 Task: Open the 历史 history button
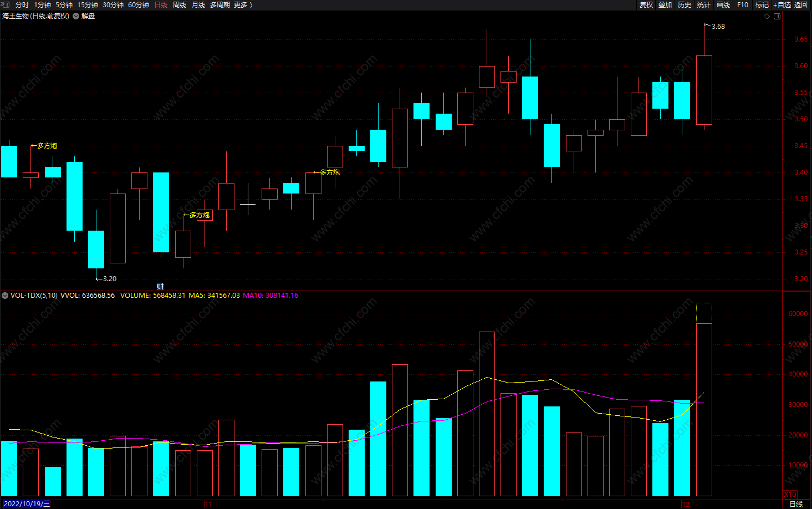click(x=685, y=4)
